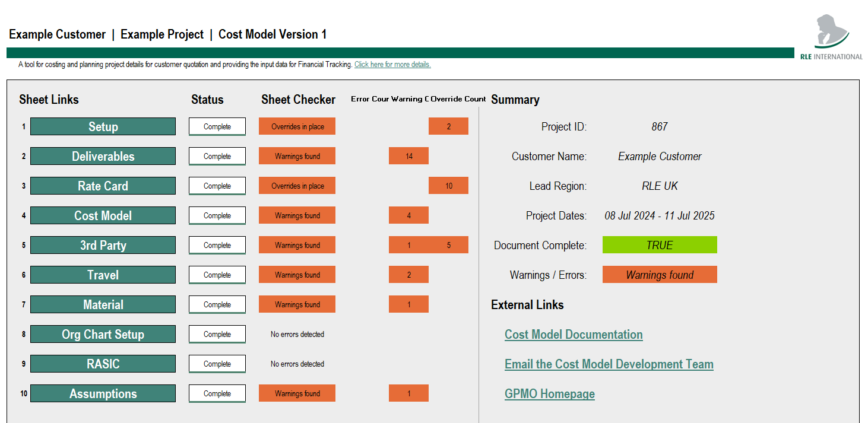Go to the Cost Model sheet
The image size is (868, 423).
(x=102, y=215)
